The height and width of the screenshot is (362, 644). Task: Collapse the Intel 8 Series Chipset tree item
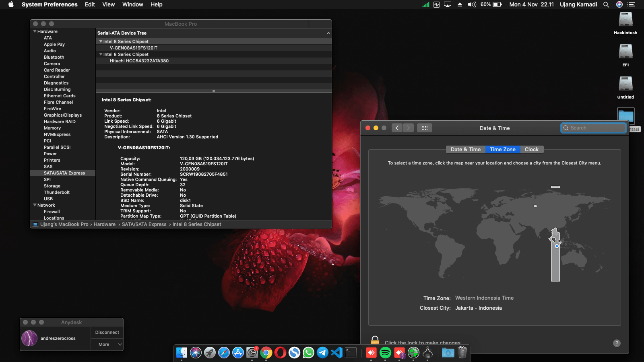[101, 41]
